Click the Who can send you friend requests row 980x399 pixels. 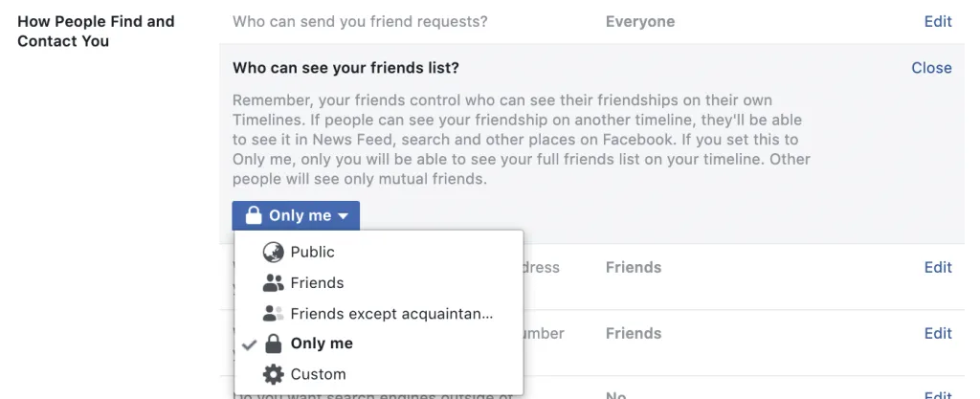coord(591,21)
